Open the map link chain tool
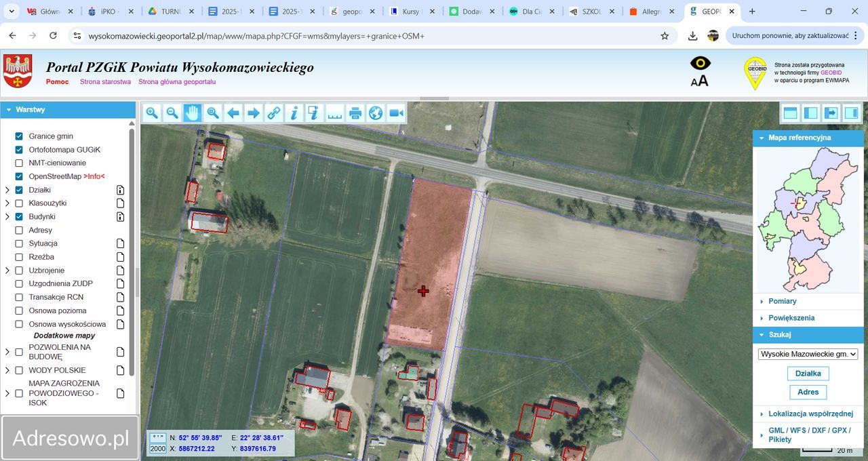This screenshot has width=868, height=461. coord(274,113)
